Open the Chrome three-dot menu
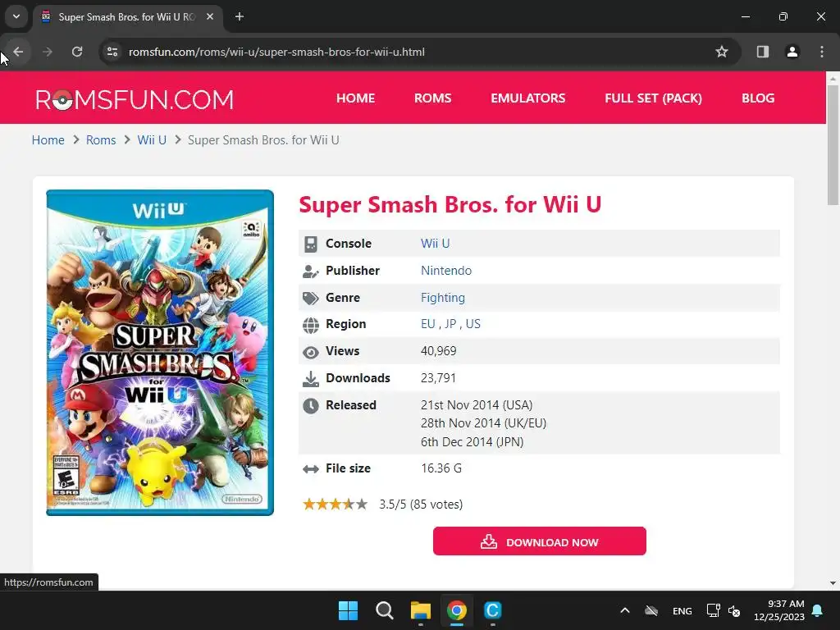 [x=822, y=52]
